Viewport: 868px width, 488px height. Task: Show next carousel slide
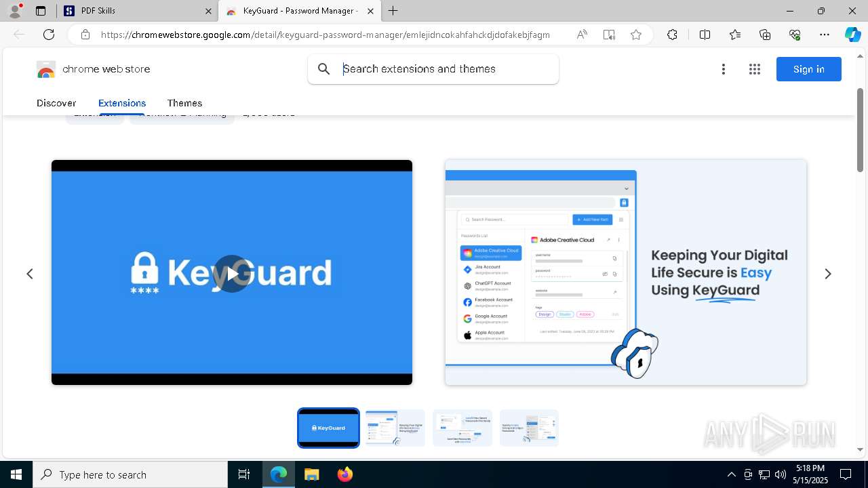click(827, 274)
